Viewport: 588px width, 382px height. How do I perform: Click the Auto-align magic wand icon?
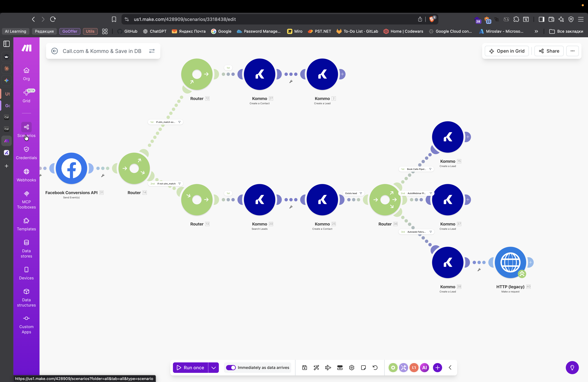tap(316, 367)
